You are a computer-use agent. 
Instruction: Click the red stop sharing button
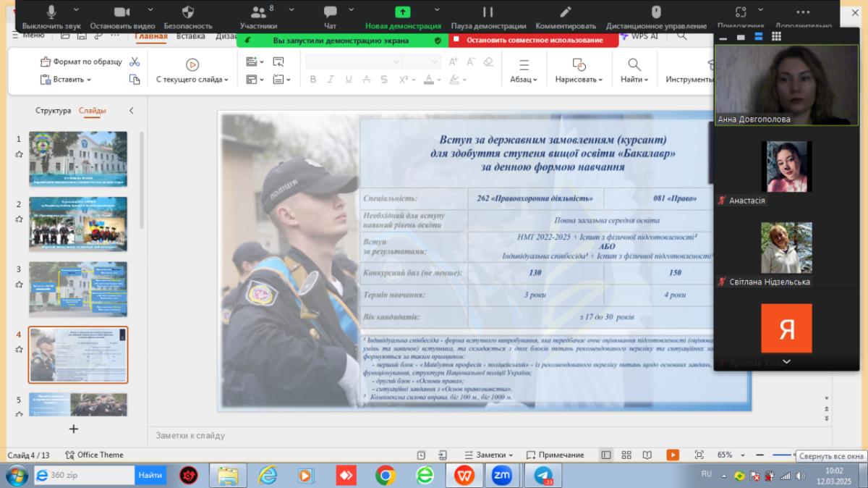(x=534, y=41)
